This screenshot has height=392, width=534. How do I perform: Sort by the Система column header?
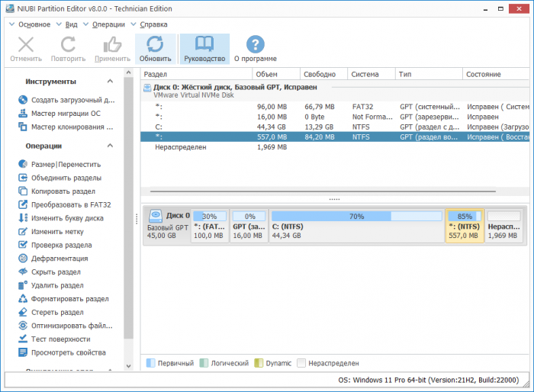pyautogui.click(x=372, y=74)
